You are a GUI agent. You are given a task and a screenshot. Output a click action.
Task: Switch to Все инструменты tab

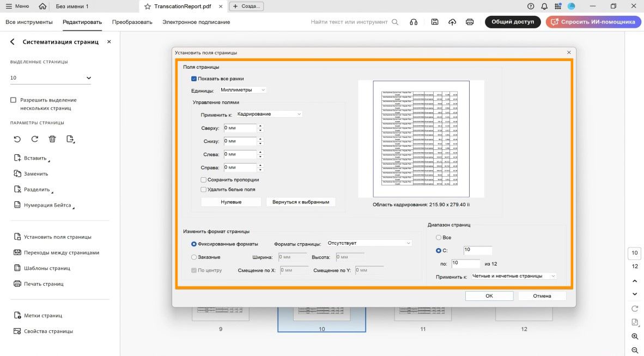[29, 22]
